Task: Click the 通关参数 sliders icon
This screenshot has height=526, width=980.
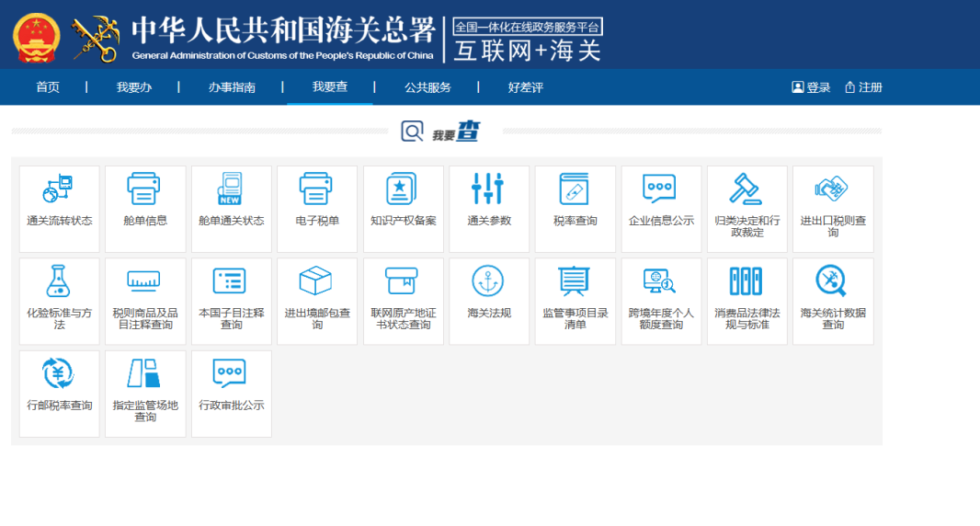Action: (x=488, y=189)
